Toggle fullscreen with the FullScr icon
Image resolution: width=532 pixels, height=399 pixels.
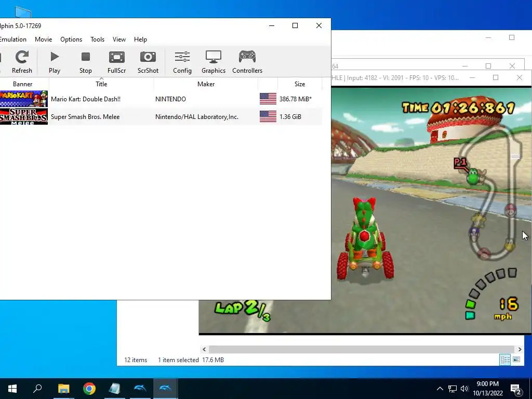click(116, 61)
